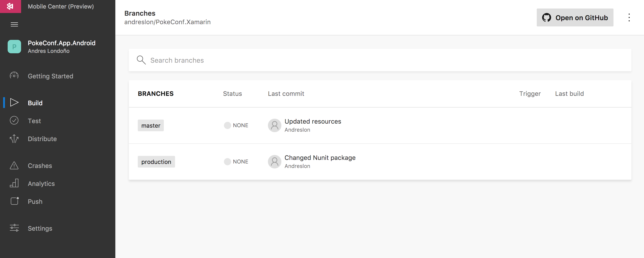The height and width of the screenshot is (258, 644).
Task: Click the Crashes warning triangle icon
Action: [x=14, y=166]
